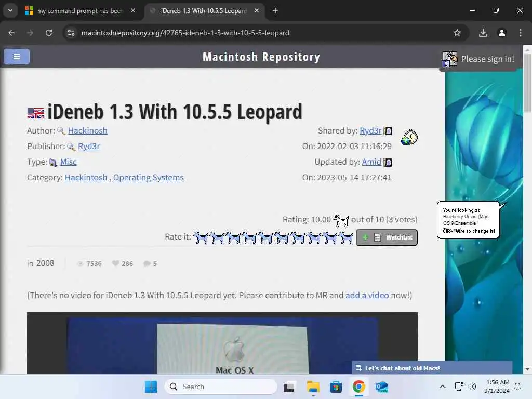532x399 pixels.
Task: Open the volume control in system tray
Action: (x=472, y=387)
